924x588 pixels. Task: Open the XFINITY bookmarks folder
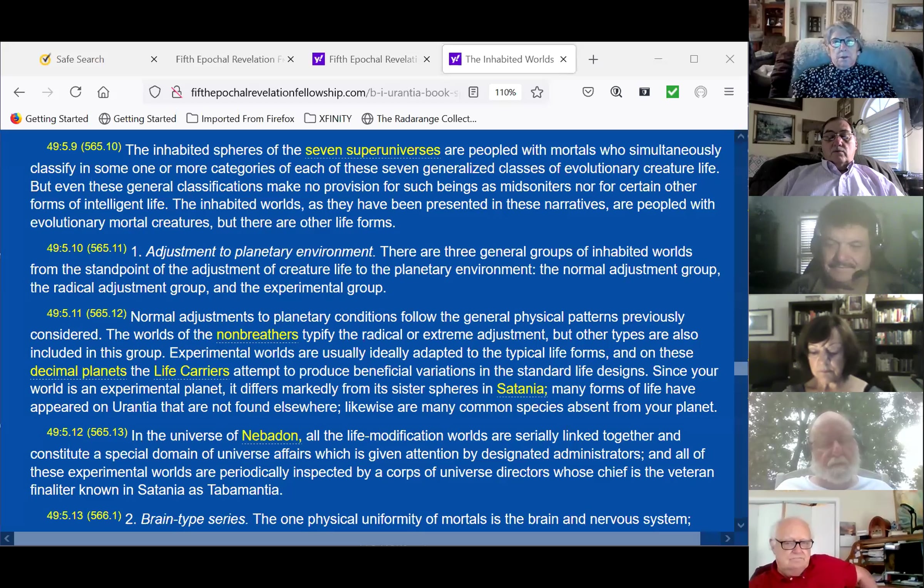[x=328, y=119]
